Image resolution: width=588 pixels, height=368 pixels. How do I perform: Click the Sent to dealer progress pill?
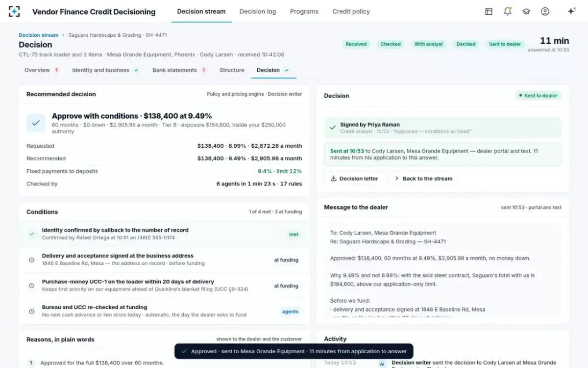click(x=505, y=44)
